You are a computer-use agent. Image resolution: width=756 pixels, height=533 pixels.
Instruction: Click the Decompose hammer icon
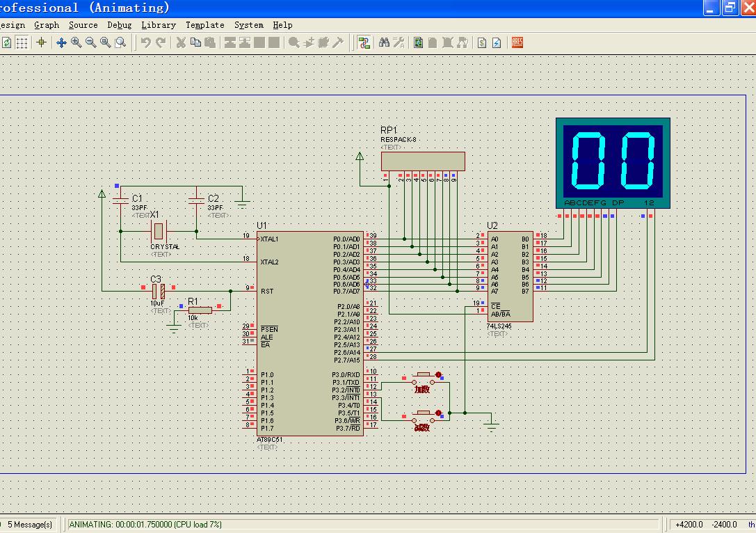coord(338,42)
